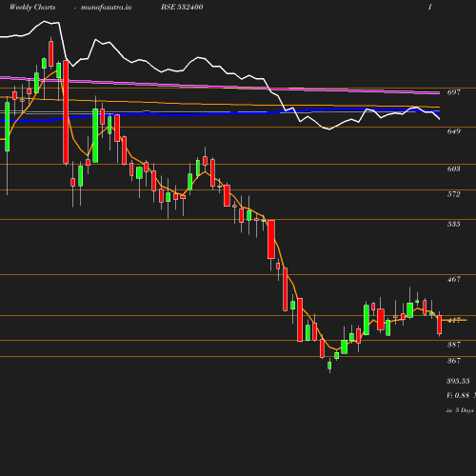
Task: Click the 572 price level label
Action: pyautogui.click(x=454, y=194)
